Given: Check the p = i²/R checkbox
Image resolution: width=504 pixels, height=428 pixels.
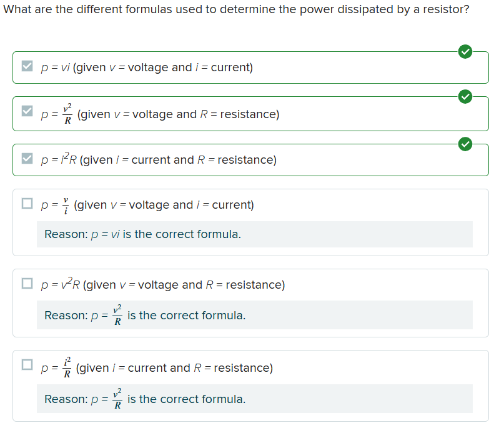Looking at the screenshot, I should (27, 364).
